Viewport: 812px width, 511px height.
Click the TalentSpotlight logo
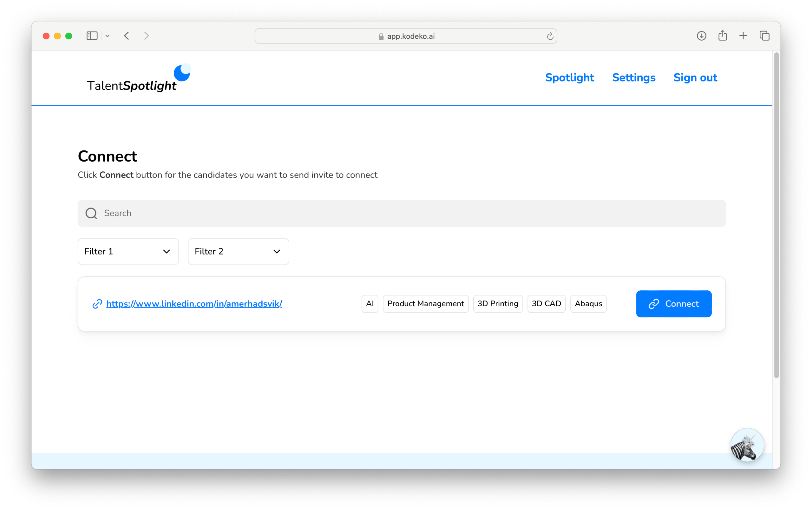pyautogui.click(x=138, y=79)
